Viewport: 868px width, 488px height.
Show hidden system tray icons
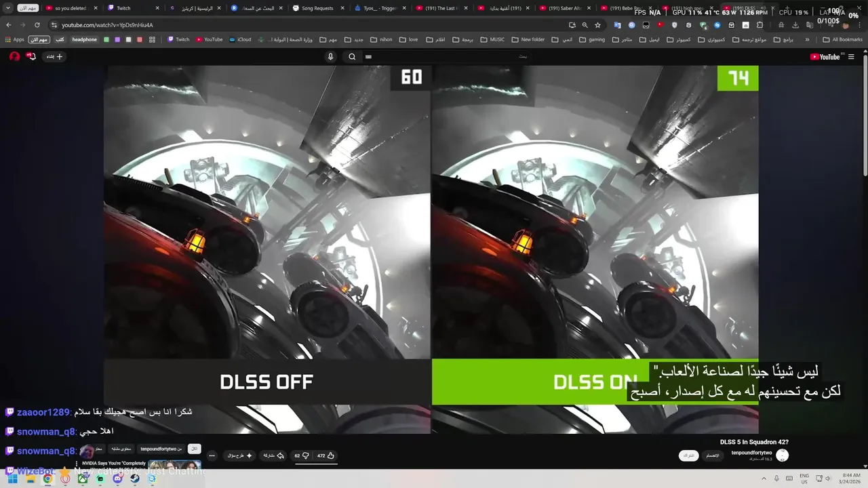[764, 479]
